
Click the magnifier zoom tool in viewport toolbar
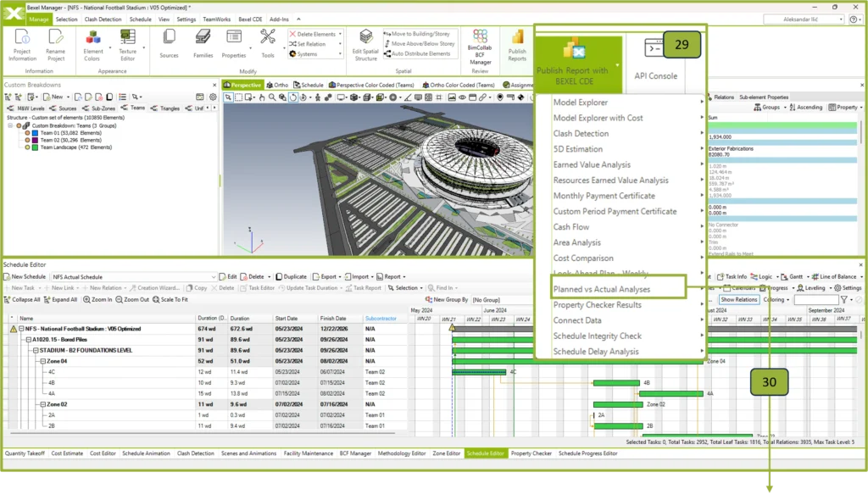[x=272, y=97]
